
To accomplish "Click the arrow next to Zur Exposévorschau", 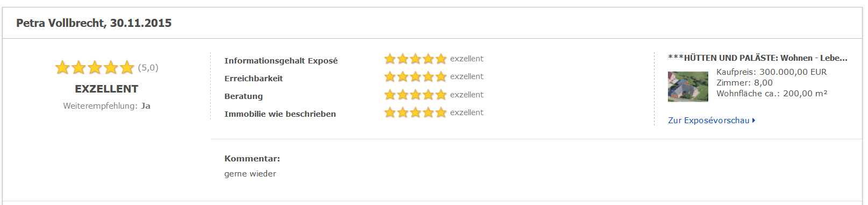I will pos(754,121).
